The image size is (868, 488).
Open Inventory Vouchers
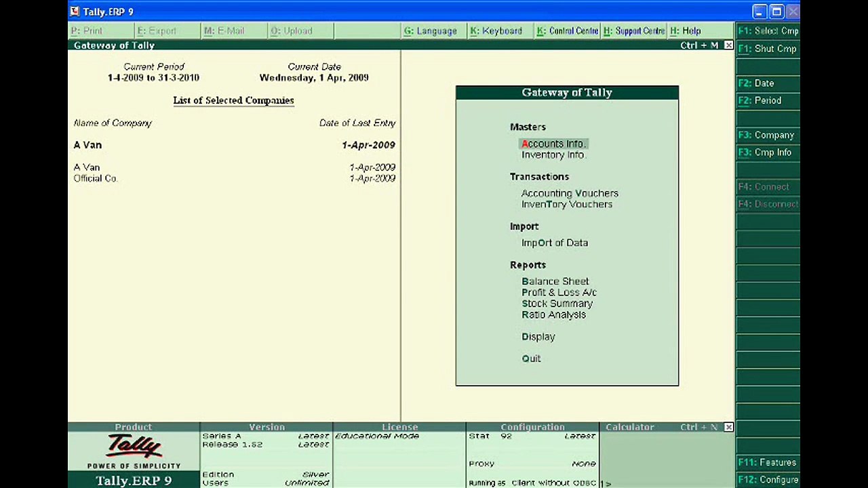pyautogui.click(x=567, y=204)
